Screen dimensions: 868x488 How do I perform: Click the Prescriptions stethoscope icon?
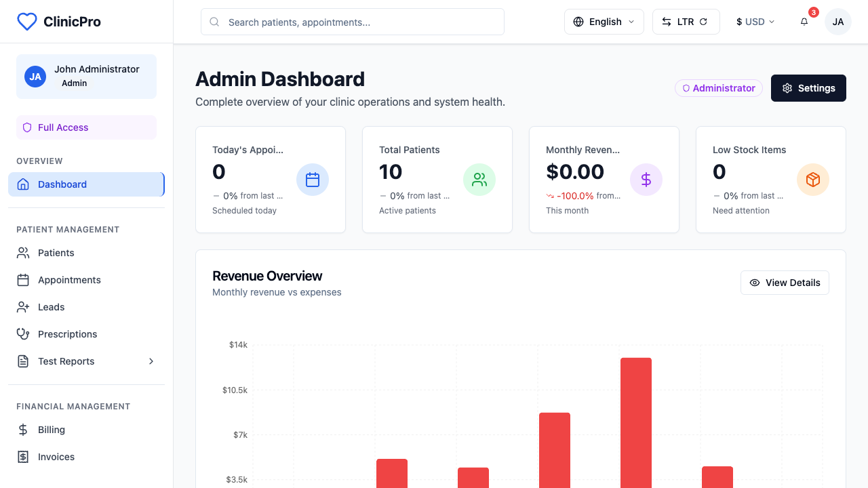(23, 334)
